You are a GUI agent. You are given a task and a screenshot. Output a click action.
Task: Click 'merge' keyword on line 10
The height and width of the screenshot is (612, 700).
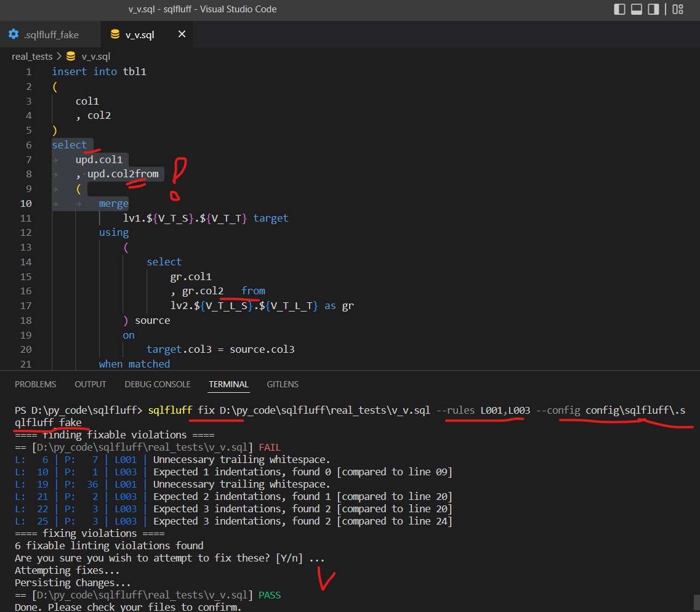point(114,204)
